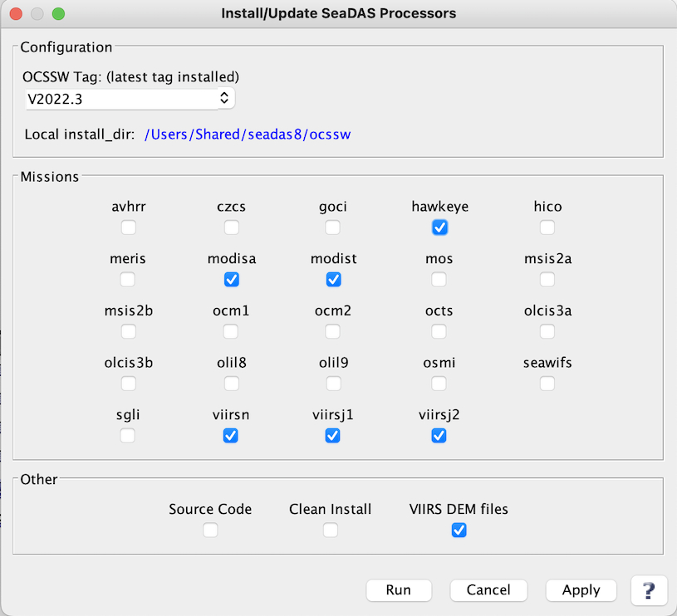Tick the olil8 mission checkbox
Viewport: 677px width, 616px height.
click(232, 383)
